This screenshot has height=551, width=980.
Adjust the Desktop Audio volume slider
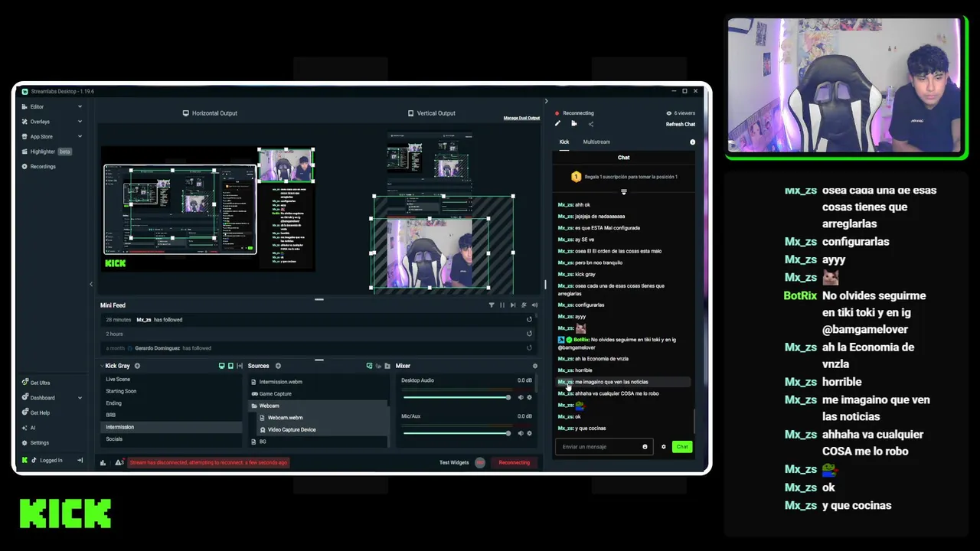[456, 397]
